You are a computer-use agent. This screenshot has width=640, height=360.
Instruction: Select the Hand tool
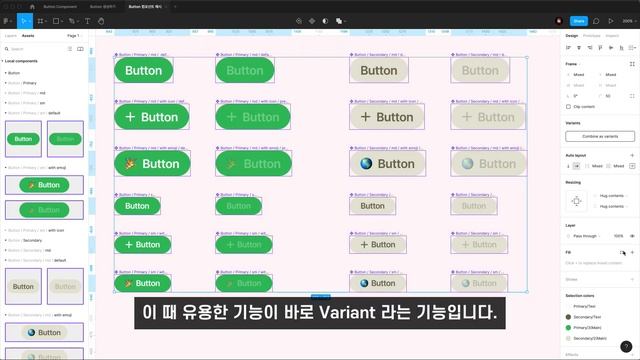(101, 21)
